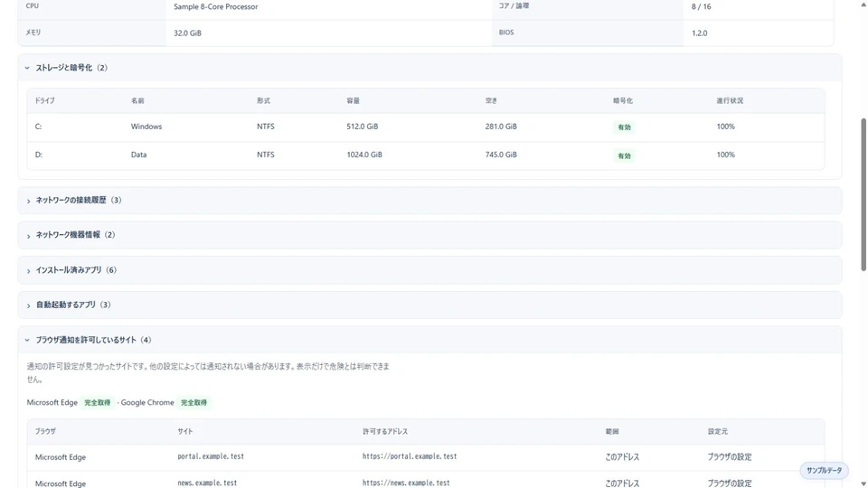Screen dimensions: 868x488
Task: Click the 8 / 16 core count value
Action: 702,6
